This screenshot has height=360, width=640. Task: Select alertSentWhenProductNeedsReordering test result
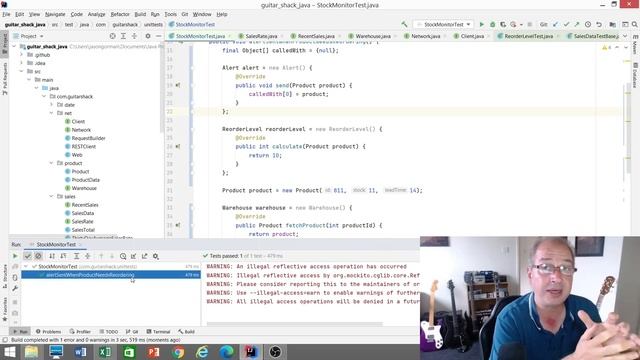(x=111, y=275)
